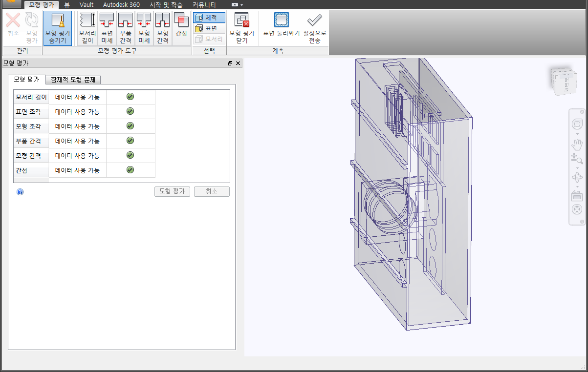
Task: Run the Interference (간섭) check tool
Action: pyautogui.click(x=181, y=28)
